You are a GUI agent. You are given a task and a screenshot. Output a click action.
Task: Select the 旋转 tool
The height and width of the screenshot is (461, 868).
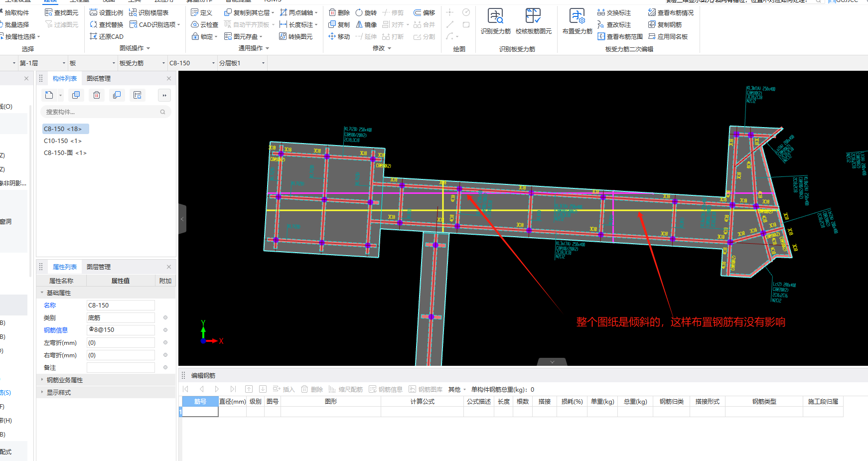click(366, 12)
